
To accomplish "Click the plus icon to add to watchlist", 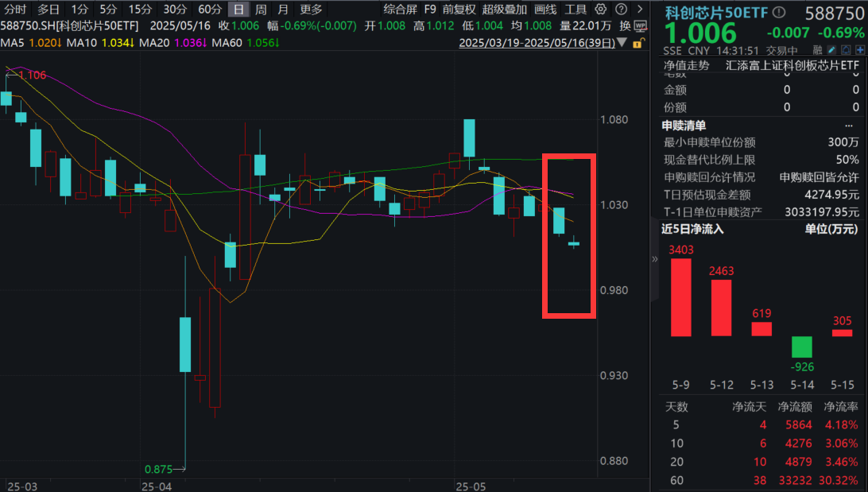I will 861,49.
